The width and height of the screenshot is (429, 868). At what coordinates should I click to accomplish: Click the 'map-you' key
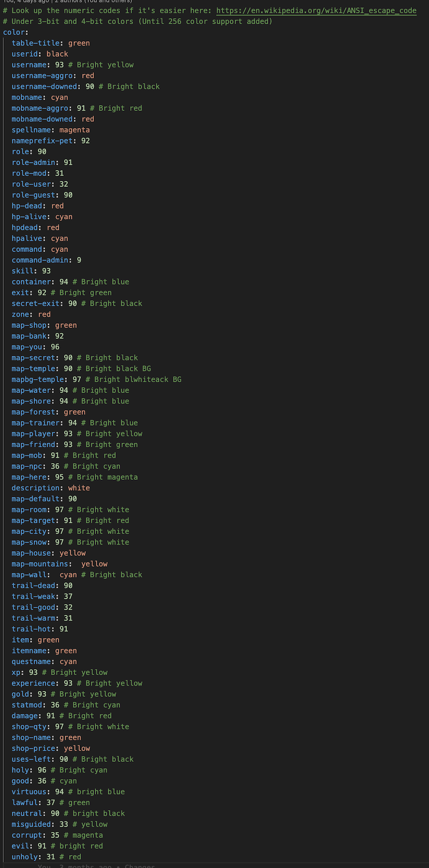pyautogui.click(x=27, y=347)
